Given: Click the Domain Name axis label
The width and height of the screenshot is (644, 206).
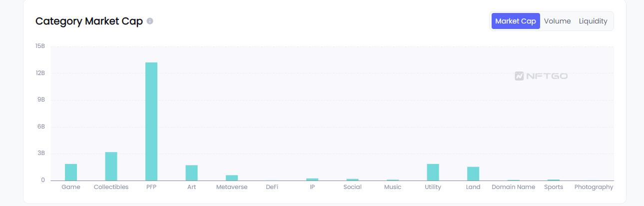Looking at the screenshot, I should tap(513, 187).
